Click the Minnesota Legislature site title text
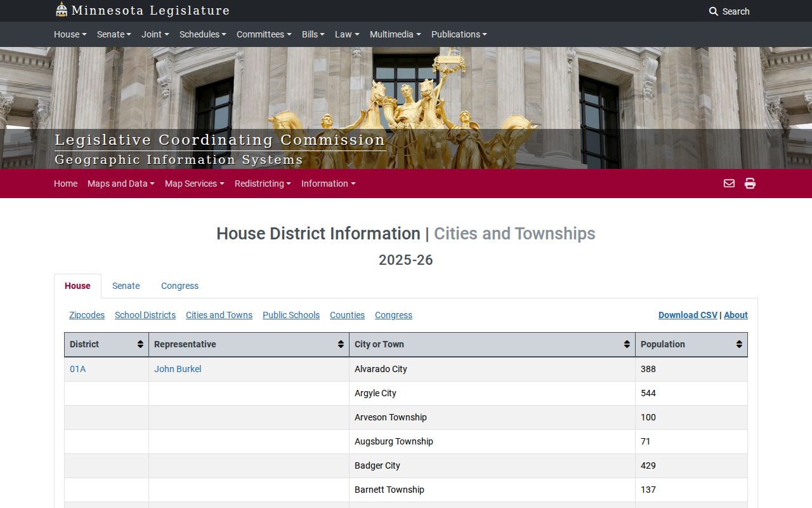This screenshot has width=812, height=508. [x=150, y=10]
